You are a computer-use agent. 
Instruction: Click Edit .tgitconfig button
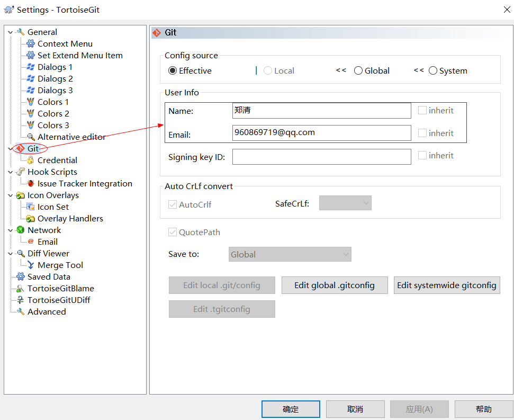click(222, 309)
